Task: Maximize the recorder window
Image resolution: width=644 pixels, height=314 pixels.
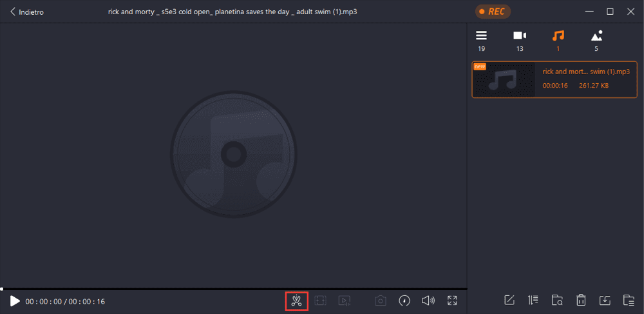Action: (611, 12)
